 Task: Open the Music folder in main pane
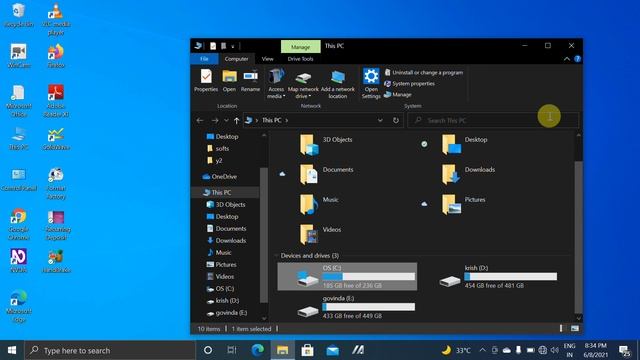pos(319,204)
